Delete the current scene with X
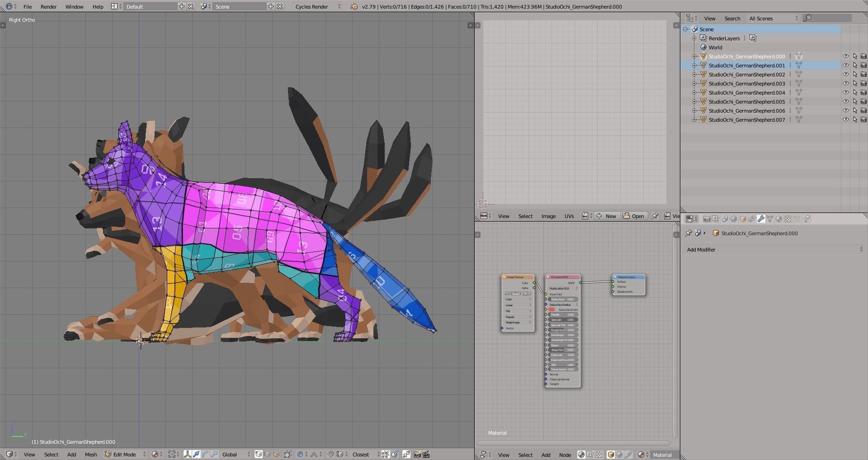This screenshot has width=868, height=460. click(x=280, y=6)
